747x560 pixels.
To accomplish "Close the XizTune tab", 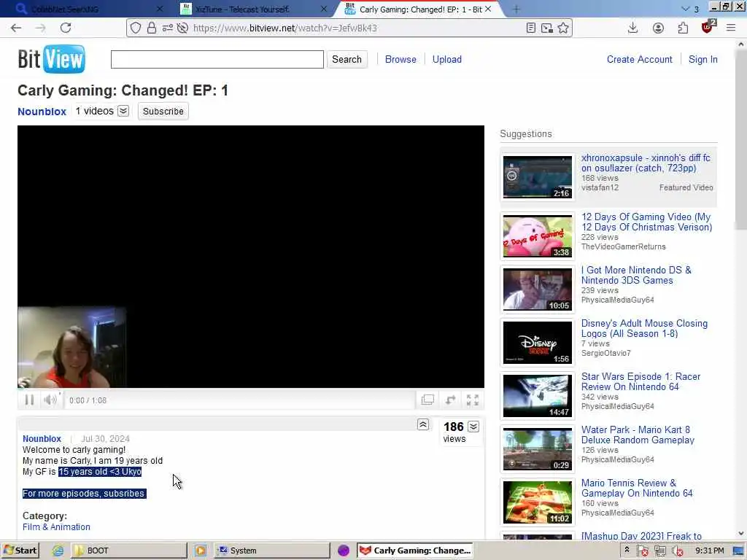I will tap(324, 9).
